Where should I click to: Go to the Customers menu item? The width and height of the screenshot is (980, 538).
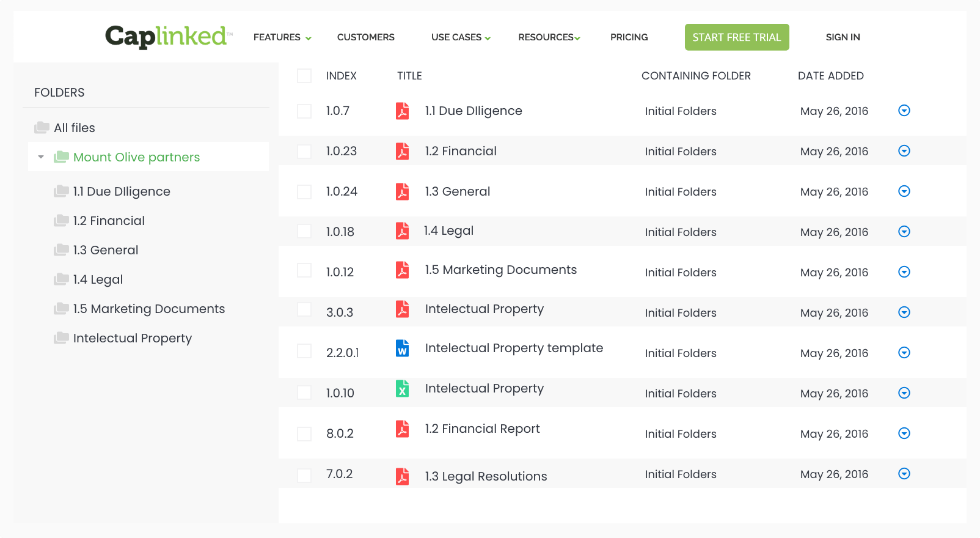point(365,37)
